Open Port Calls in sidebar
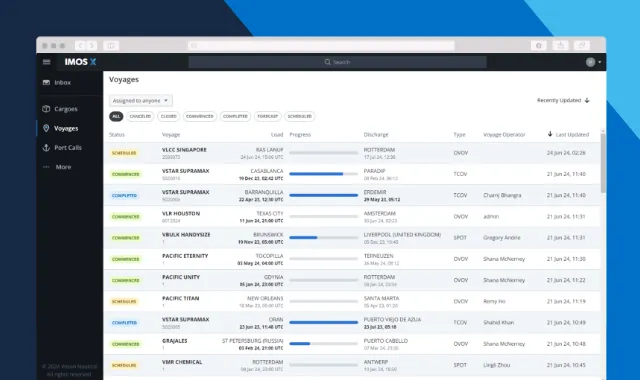Screen dimensions: 640x380 tap(69, 148)
